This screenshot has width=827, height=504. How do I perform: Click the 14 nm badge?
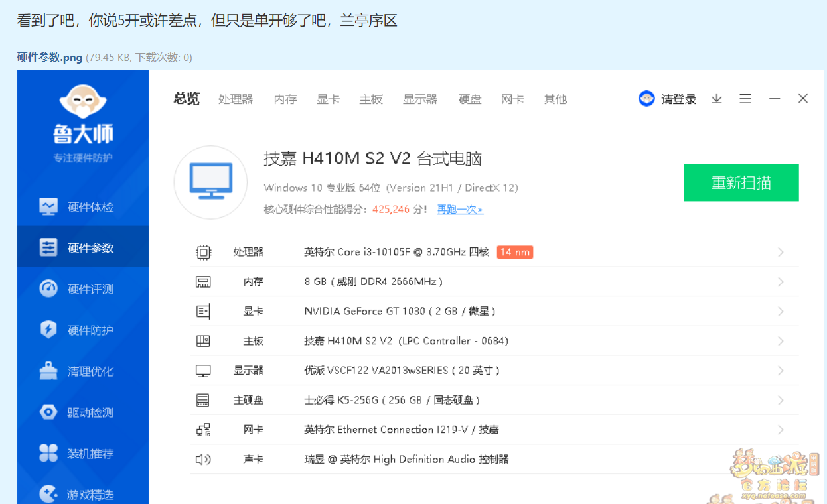pos(515,252)
